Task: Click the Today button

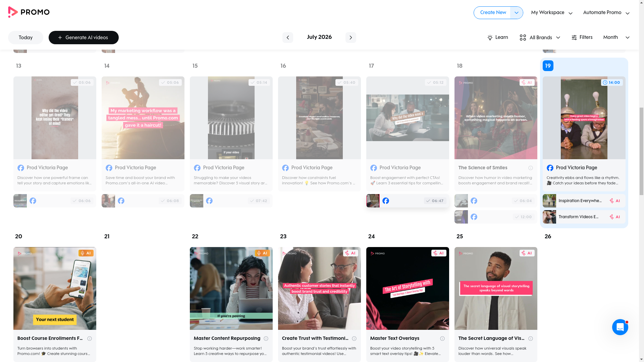Action: (x=25, y=38)
